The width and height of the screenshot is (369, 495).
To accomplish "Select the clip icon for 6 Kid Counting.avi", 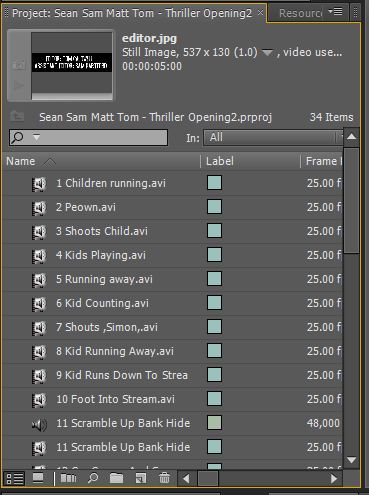I will point(39,304).
